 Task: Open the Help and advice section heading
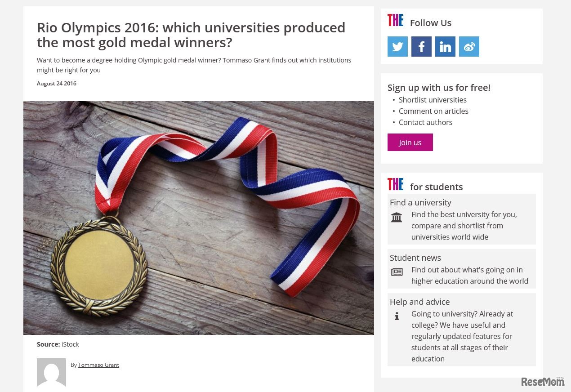coord(419,302)
